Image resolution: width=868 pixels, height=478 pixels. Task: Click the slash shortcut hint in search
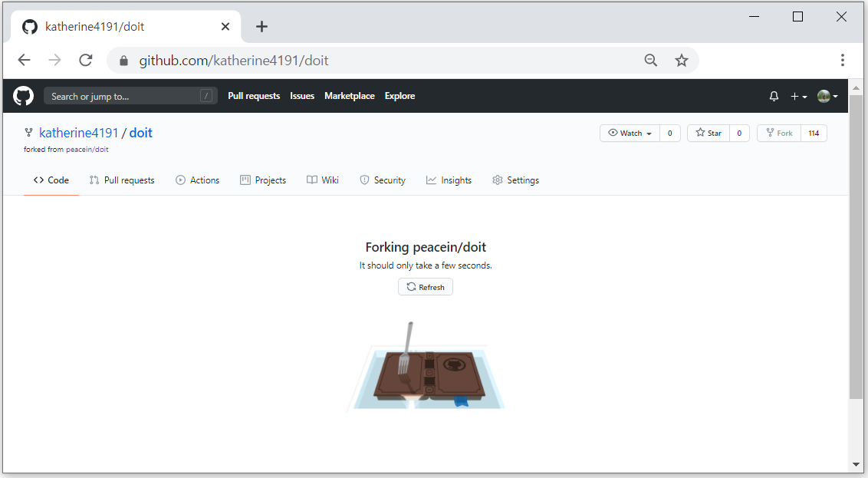tap(206, 97)
